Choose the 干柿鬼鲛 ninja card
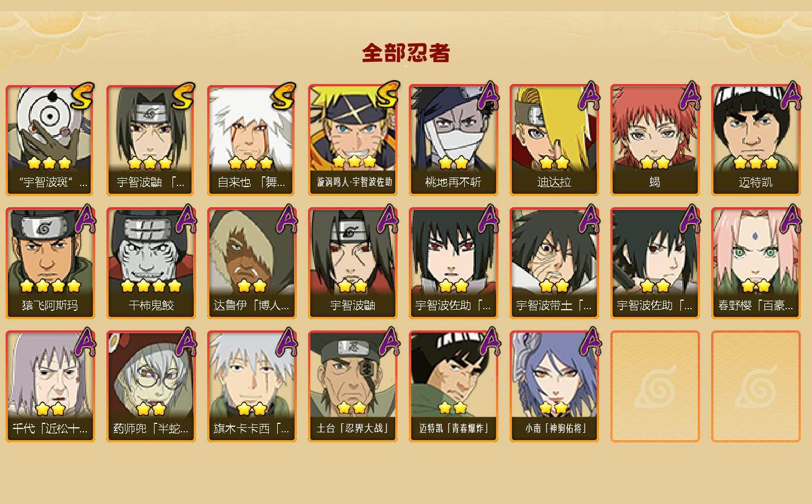Image resolution: width=812 pixels, height=504 pixels. tap(151, 263)
